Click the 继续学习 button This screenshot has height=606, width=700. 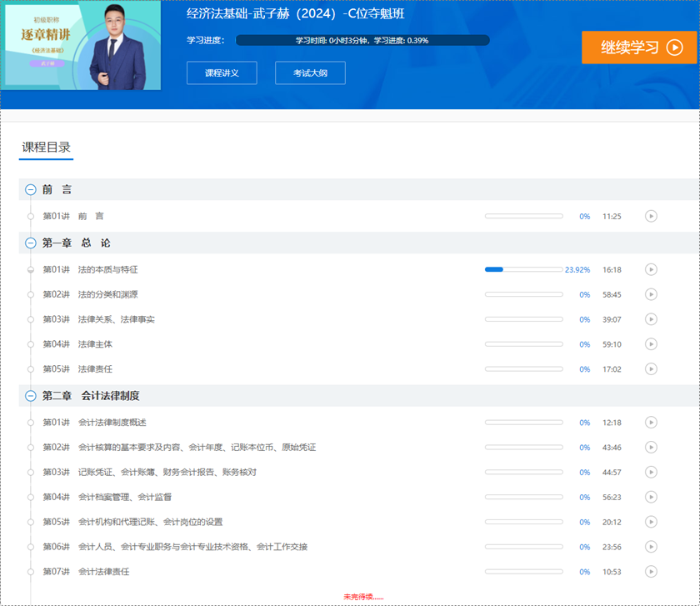point(638,48)
